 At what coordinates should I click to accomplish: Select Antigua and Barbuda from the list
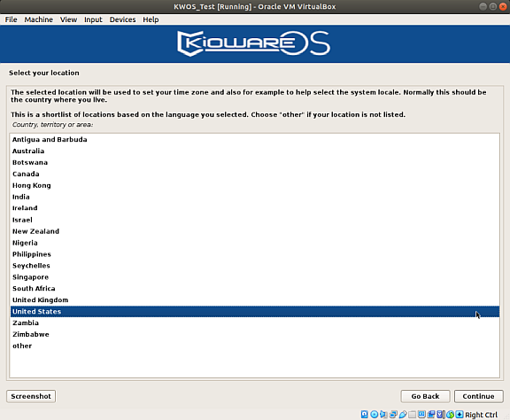point(255,139)
